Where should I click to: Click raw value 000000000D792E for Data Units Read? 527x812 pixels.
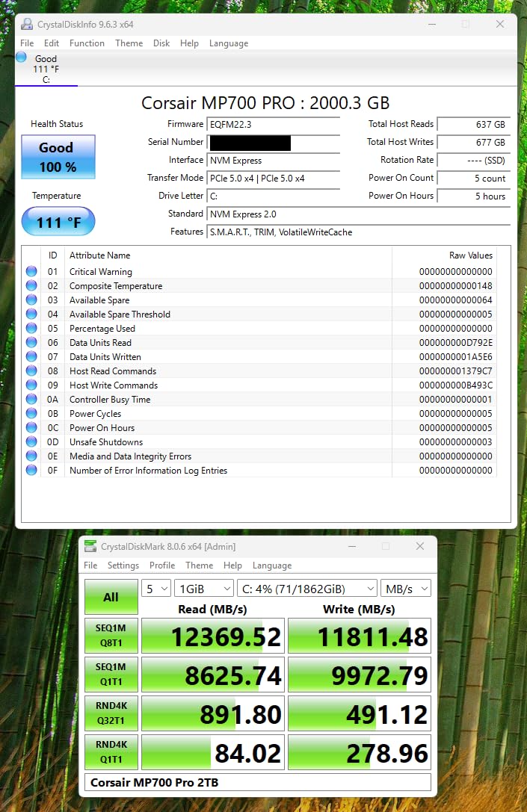pyautogui.click(x=455, y=342)
